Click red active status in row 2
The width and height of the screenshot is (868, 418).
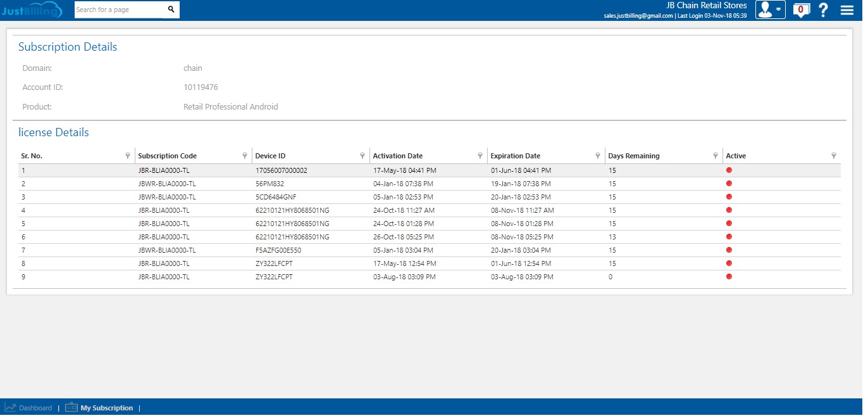(729, 183)
